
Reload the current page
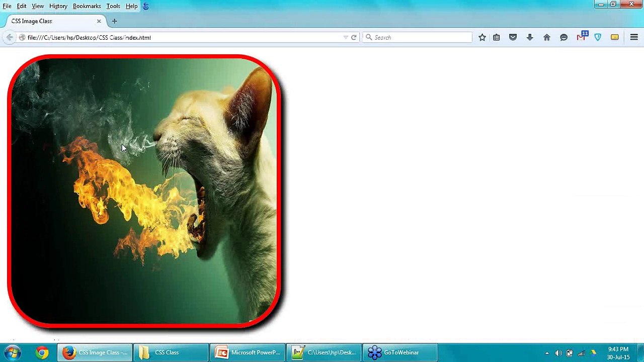point(354,37)
